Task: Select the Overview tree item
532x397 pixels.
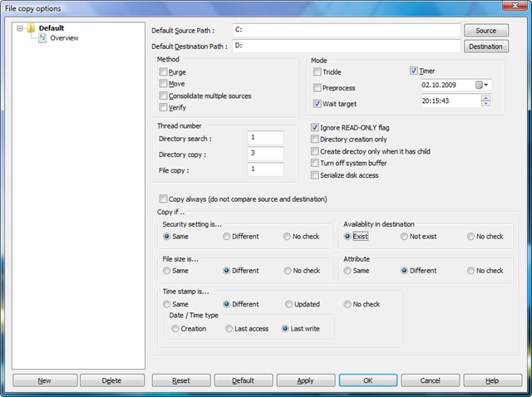Action: coord(64,38)
